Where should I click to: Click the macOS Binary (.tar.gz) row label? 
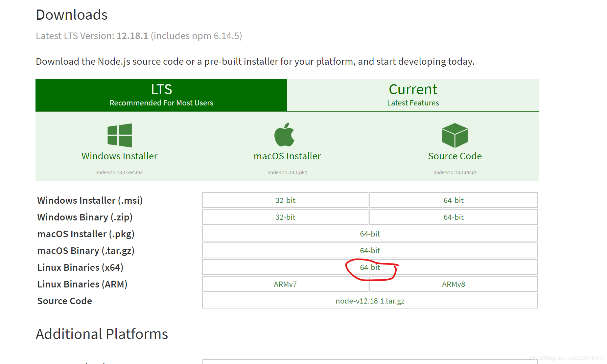click(86, 251)
